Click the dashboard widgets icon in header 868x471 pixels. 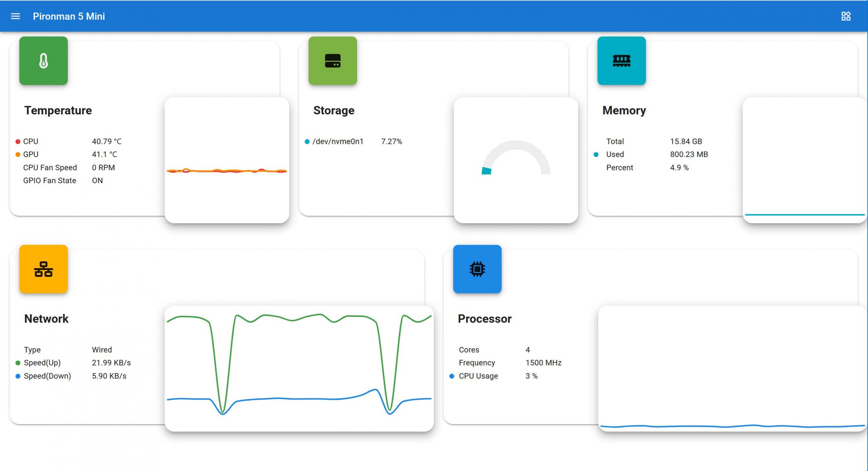[x=846, y=16]
